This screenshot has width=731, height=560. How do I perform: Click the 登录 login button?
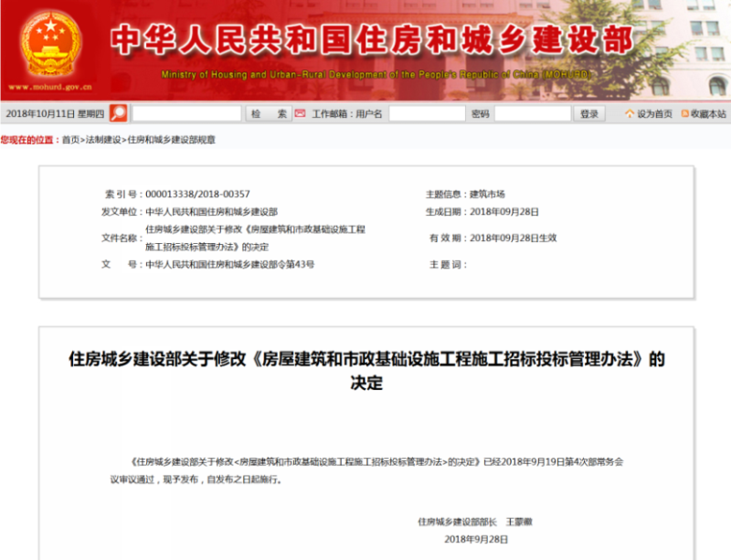click(x=589, y=113)
